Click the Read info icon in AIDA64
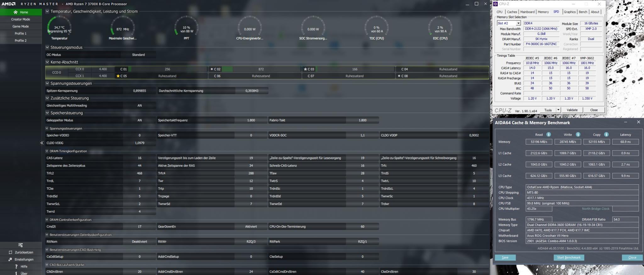This screenshot has height=275, width=644. [548, 135]
